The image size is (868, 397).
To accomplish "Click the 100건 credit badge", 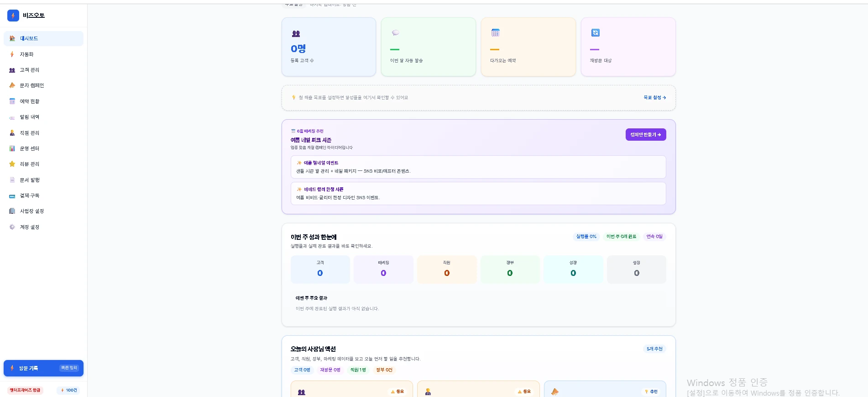I will tap(69, 390).
